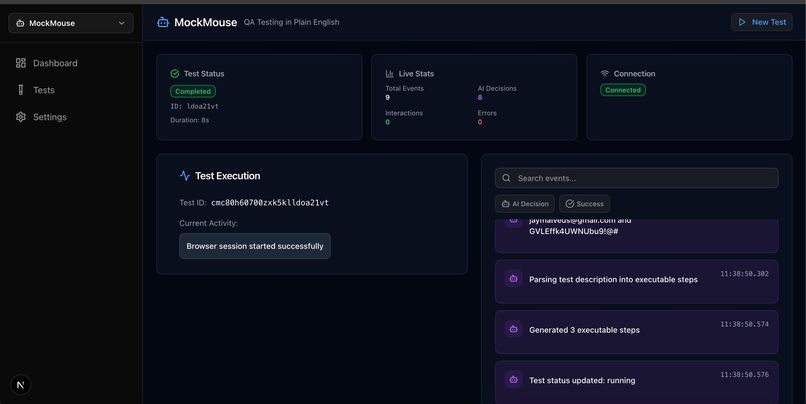806x404 pixels.
Task: Click the robot icon on Parsing test event
Action: click(513, 279)
